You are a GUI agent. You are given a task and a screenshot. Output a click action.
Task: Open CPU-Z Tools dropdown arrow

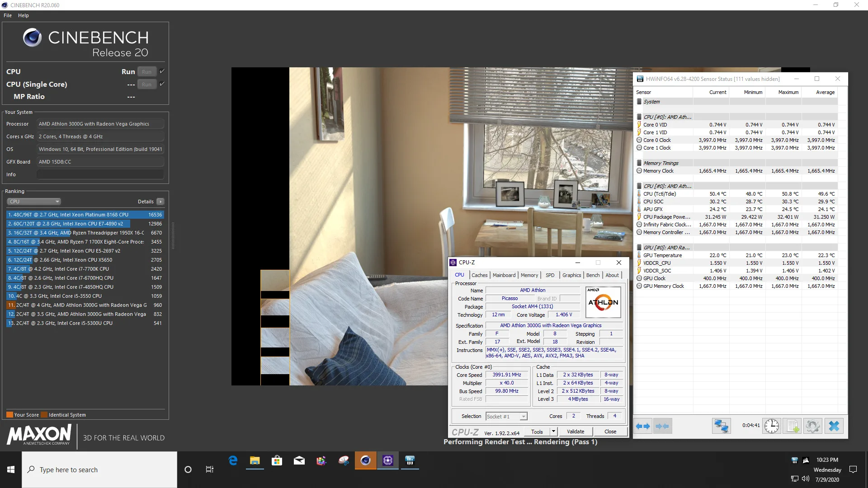553,432
